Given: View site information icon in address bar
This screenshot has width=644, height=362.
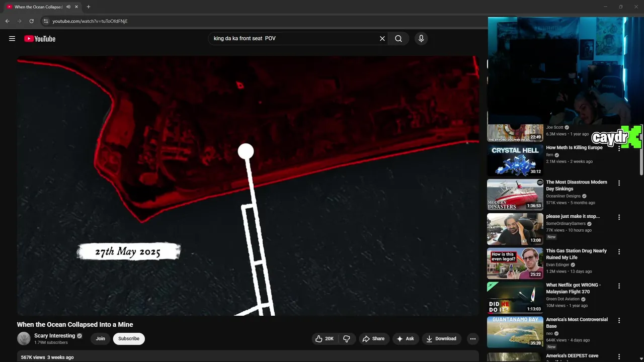Looking at the screenshot, I should tap(46, 21).
